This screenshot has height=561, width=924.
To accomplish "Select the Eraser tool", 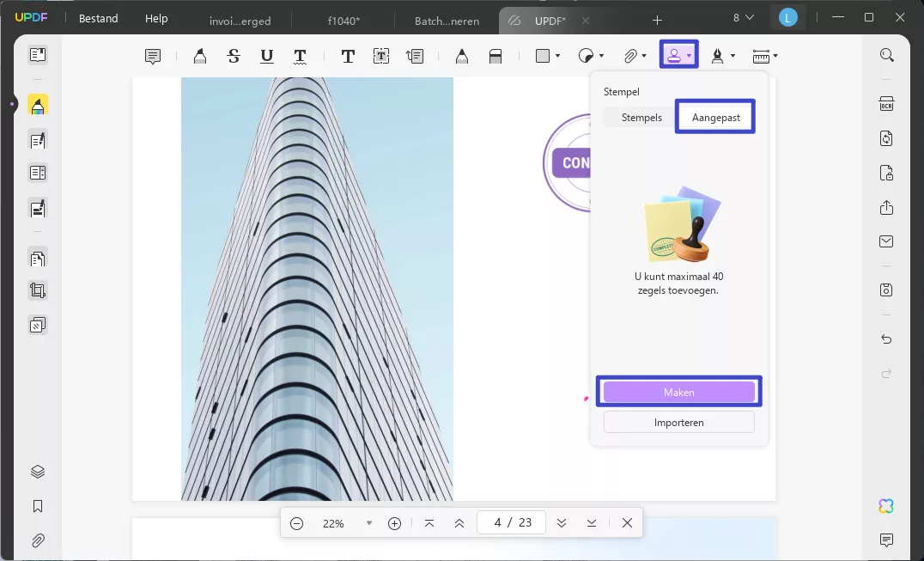I will pyautogui.click(x=495, y=56).
